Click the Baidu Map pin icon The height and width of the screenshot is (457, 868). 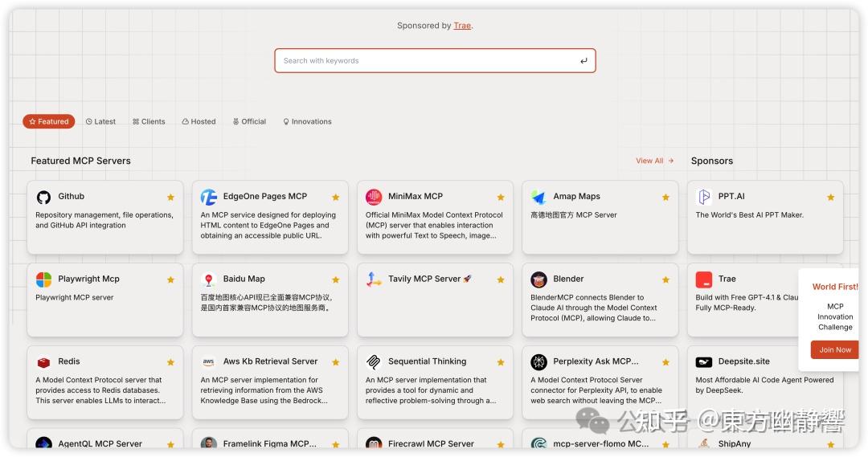(209, 280)
